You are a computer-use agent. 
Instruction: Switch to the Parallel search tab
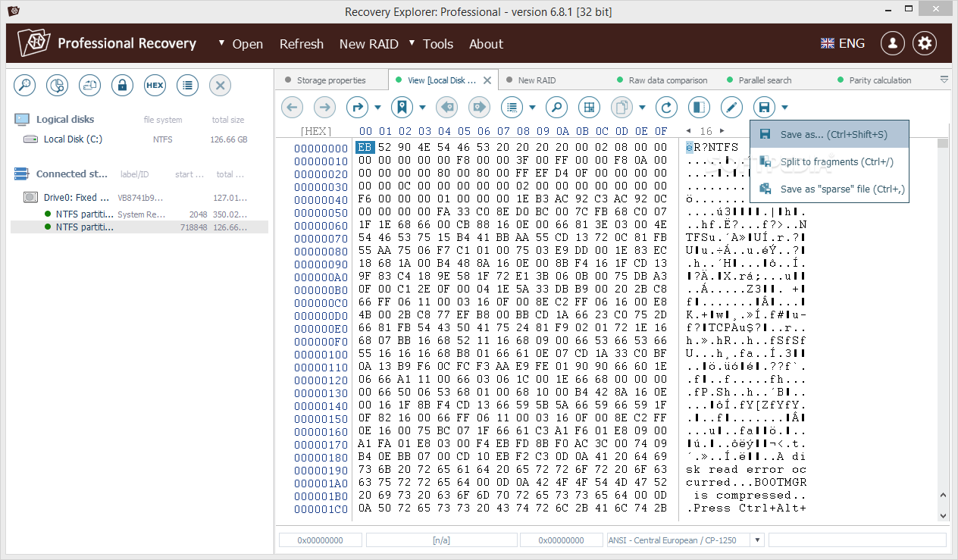click(x=765, y=80)
